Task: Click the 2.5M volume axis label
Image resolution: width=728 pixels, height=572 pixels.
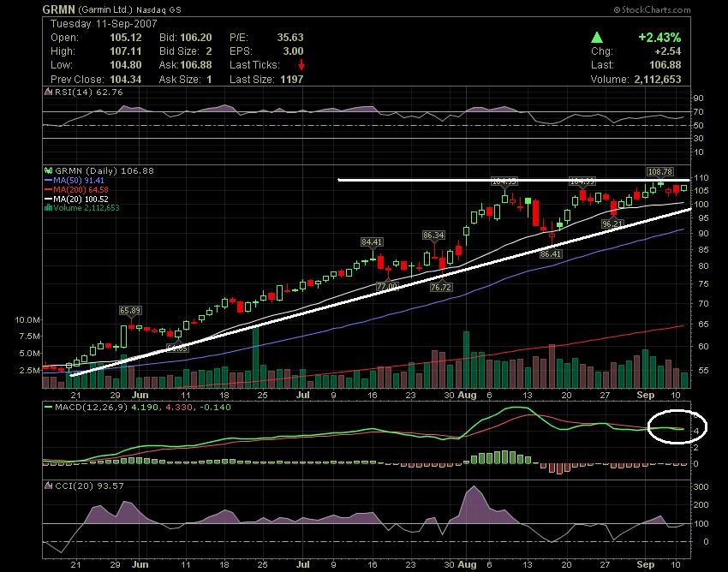Action: tap(30, 371)
